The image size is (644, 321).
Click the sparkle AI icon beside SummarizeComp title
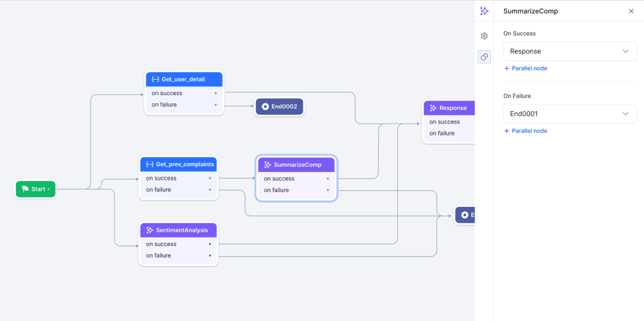[484, 11]
